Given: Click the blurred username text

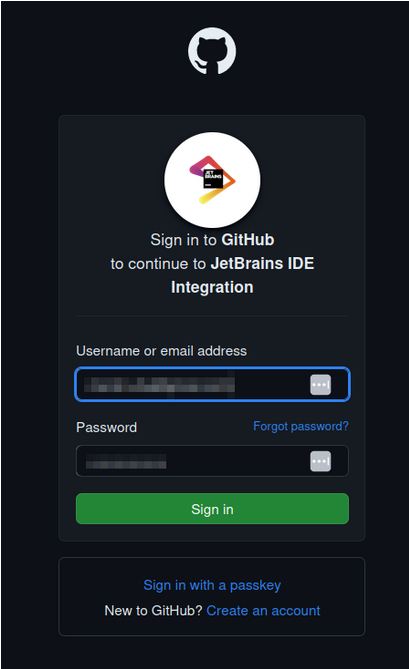Looking at the screenshot, I should [x=159, y=385].
